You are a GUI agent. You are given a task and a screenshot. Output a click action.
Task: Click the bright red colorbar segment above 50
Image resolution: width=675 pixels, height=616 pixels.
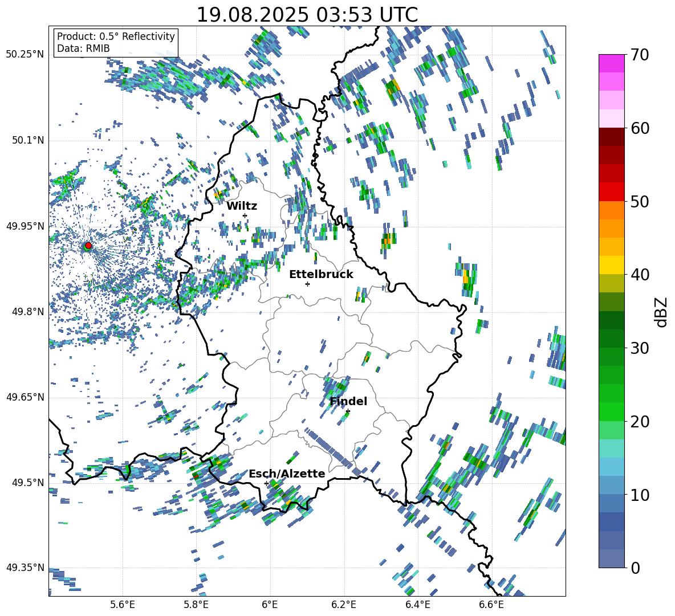(611, 192)
